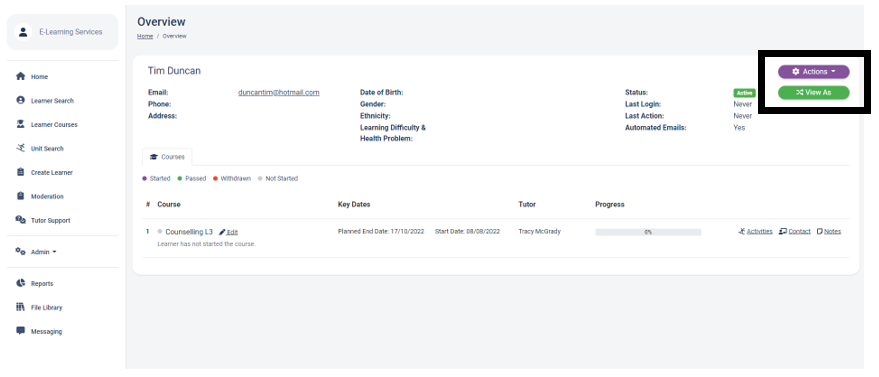Click the Create Learner clipboard icon
The width and height of the screenshot is (879, 377).
pos(21,172)
